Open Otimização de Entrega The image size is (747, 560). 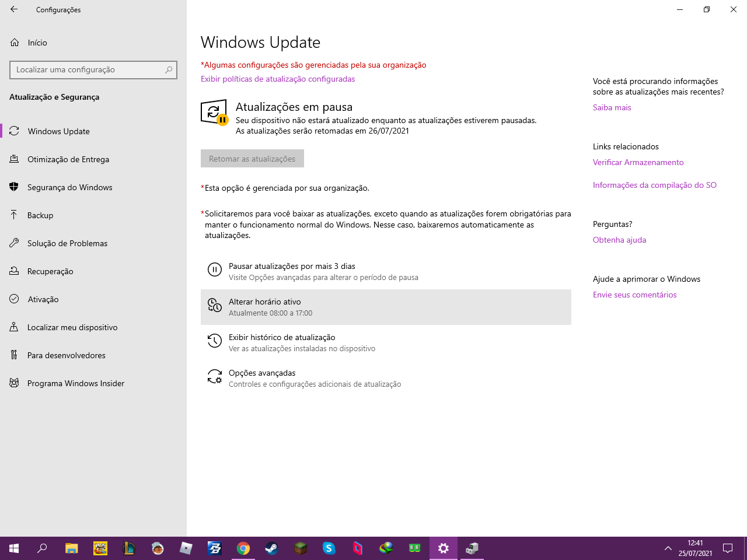[93, 159]
